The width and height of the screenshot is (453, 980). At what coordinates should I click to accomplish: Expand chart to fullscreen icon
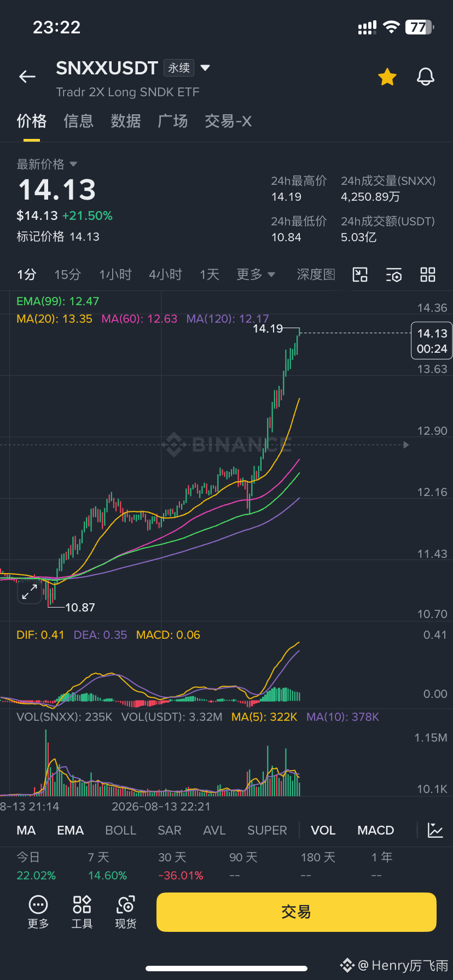pyautogui.click(x=30, y=592)
